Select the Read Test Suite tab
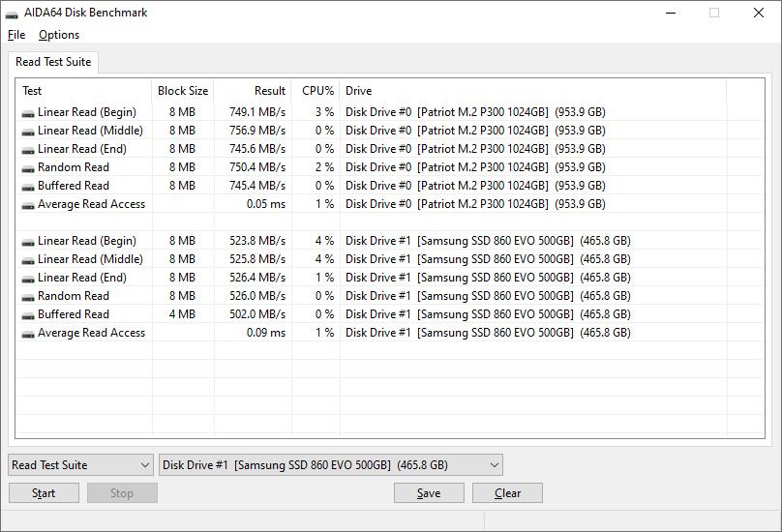The image size is (782, 532). point(53,62)
